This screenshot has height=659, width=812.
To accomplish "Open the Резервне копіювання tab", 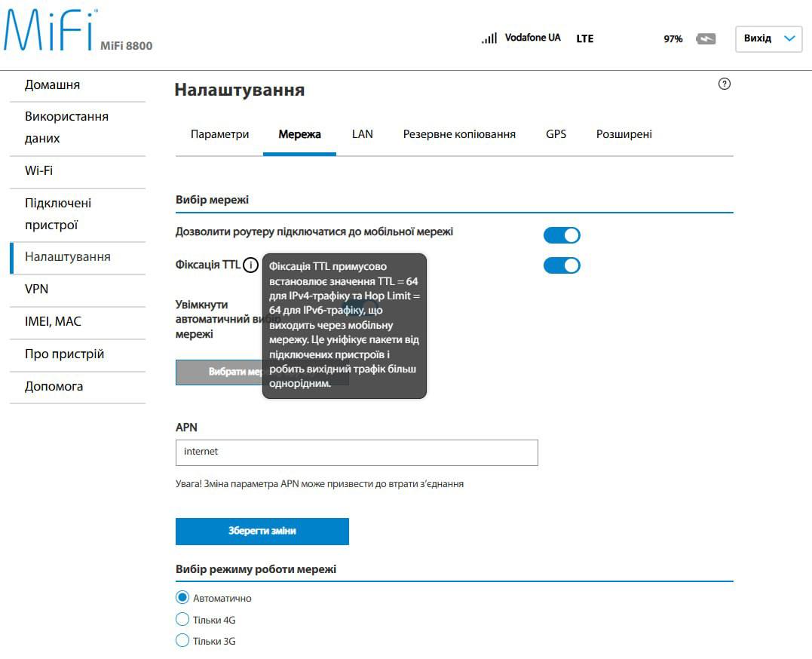I will coord(459,134).
